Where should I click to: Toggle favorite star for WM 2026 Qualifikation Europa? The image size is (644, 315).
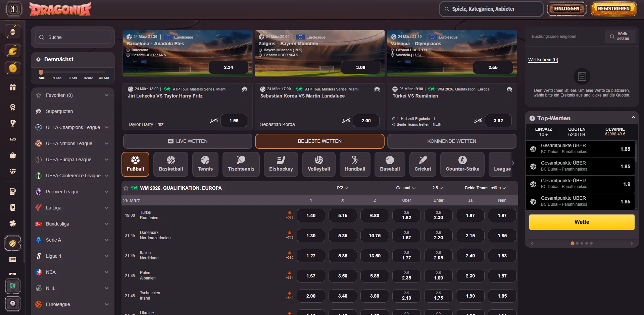coord(127,188)
